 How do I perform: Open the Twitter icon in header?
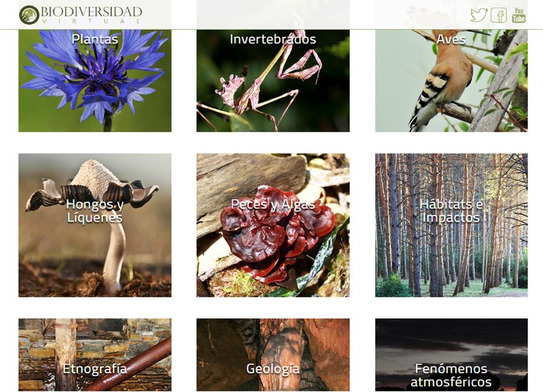coord(479,15)
